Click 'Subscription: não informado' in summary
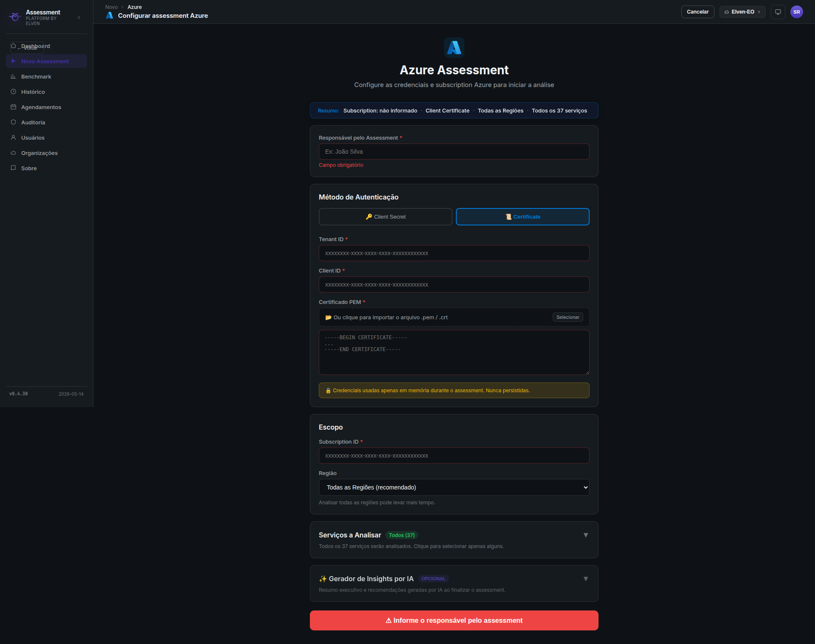Viewport: 815px width, 644px height. (x=380, y=111)
